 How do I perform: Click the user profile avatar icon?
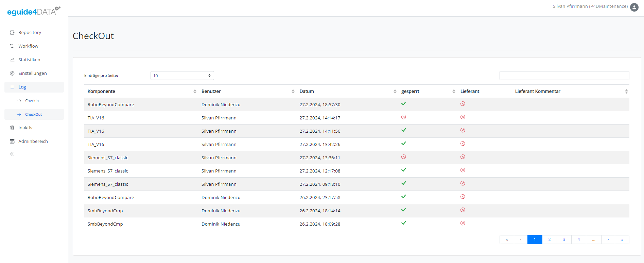tap(634, 7)
